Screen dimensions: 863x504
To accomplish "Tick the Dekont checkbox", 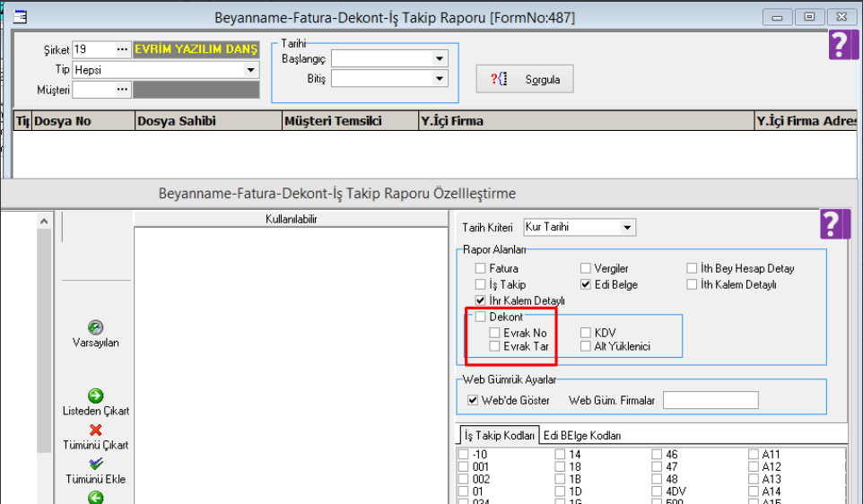I will (482, 317).
